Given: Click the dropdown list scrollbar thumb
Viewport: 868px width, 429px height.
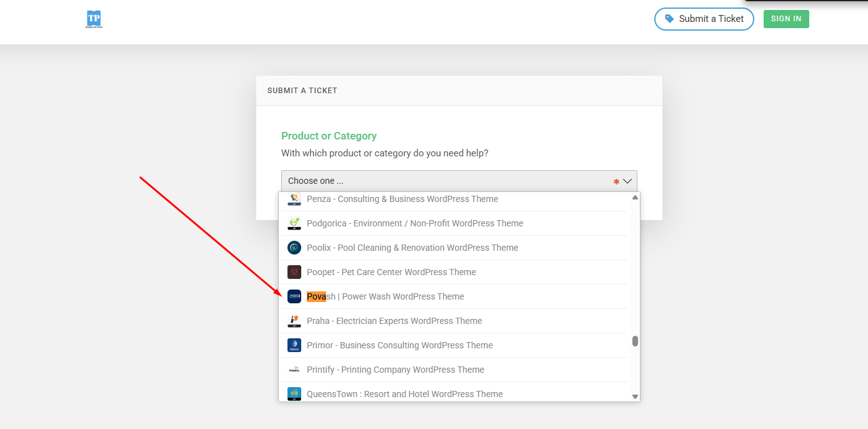Looking at the screenshot, I should (635, 341).
